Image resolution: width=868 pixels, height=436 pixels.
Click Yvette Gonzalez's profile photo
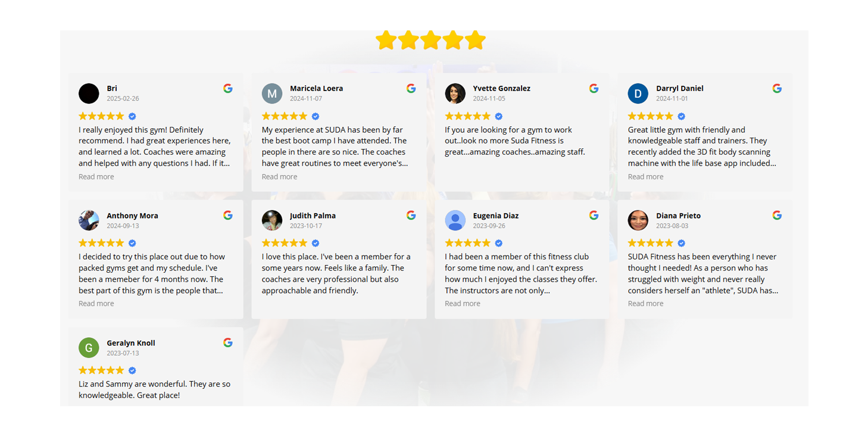[x=455, y=94]
